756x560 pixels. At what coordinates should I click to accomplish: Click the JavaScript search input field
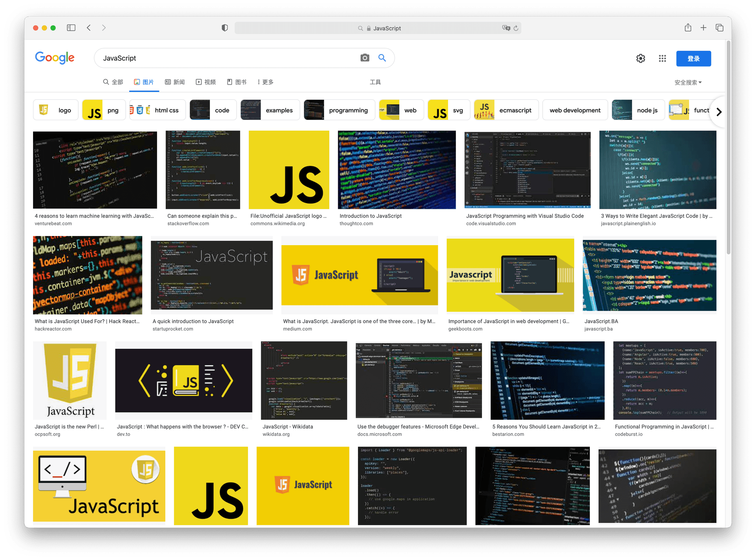click(x=228, y=58)
